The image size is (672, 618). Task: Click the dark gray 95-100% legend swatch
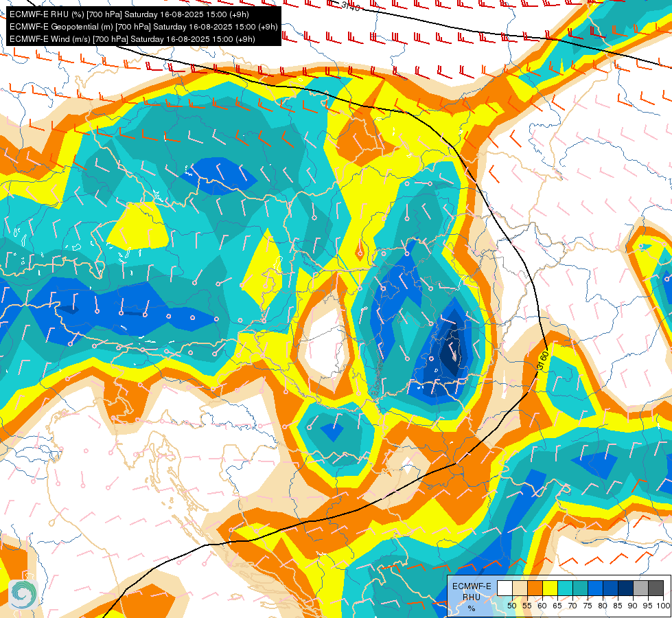(x=656, y=588)
